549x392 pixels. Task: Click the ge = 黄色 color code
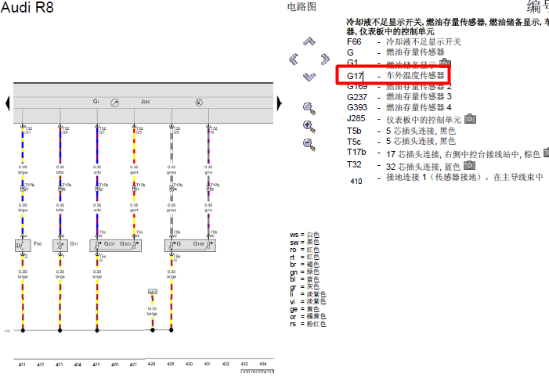(305, 309)
